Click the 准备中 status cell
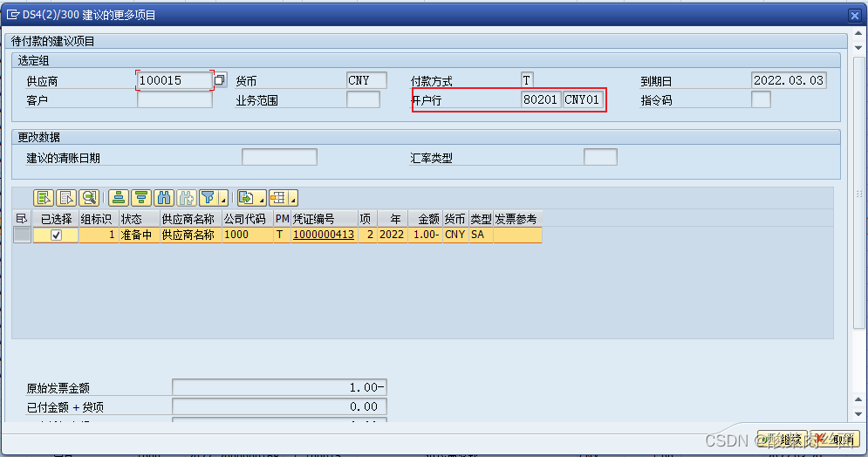The width and height of the screenshot is (868, 457). 140,235
